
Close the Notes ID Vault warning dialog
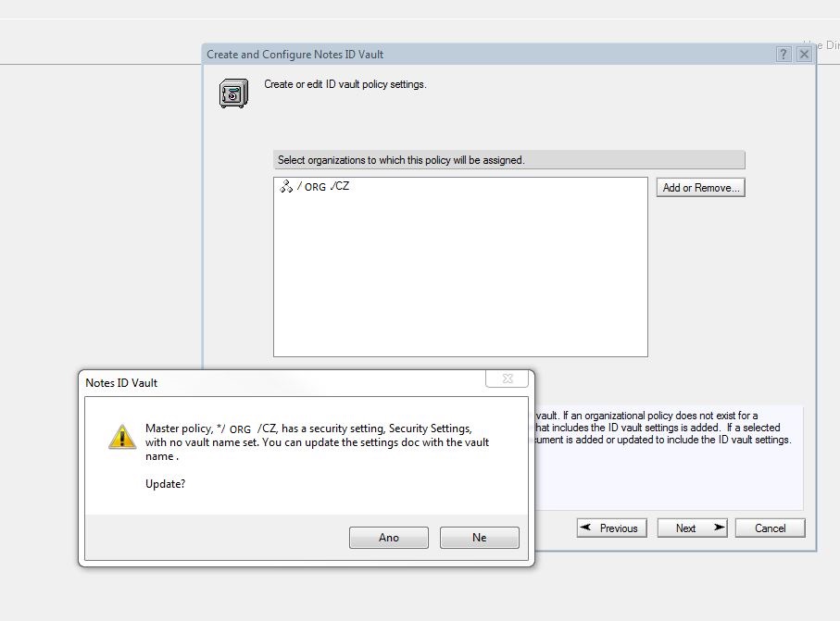click(507, 379)
